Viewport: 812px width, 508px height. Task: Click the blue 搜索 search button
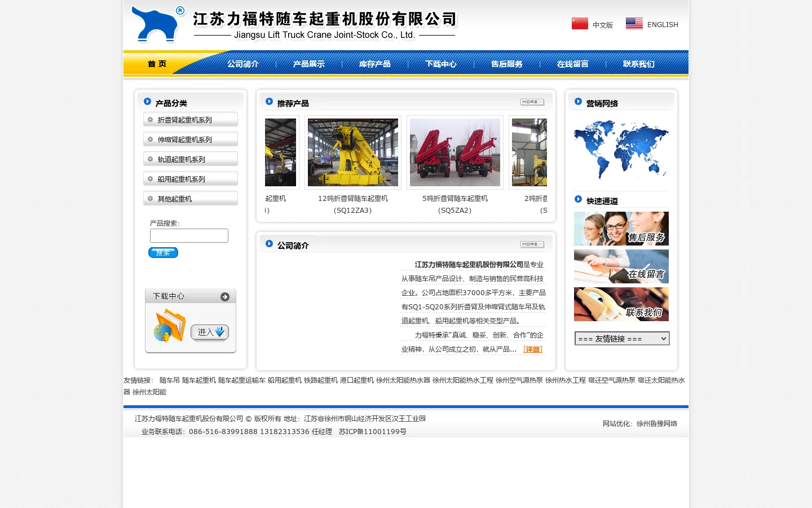click(163, 252)
